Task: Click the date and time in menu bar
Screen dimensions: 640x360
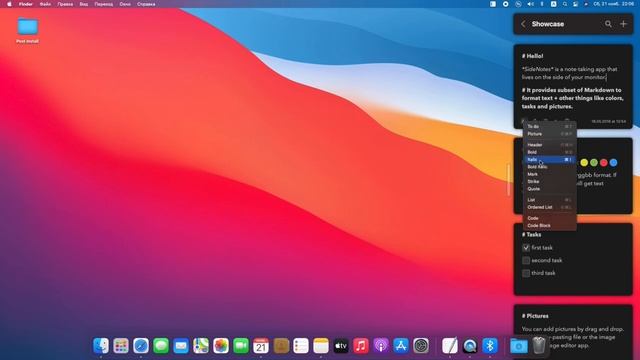Action: coord(614,4)
